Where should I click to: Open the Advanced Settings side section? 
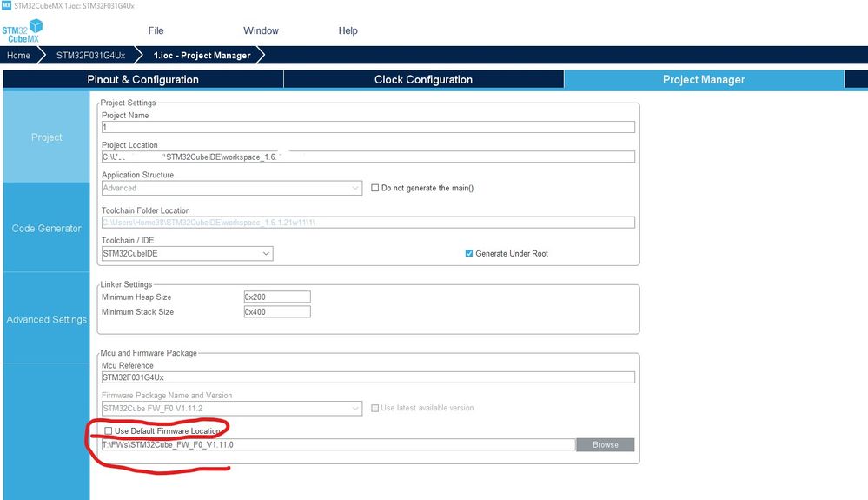click(47, 319)
